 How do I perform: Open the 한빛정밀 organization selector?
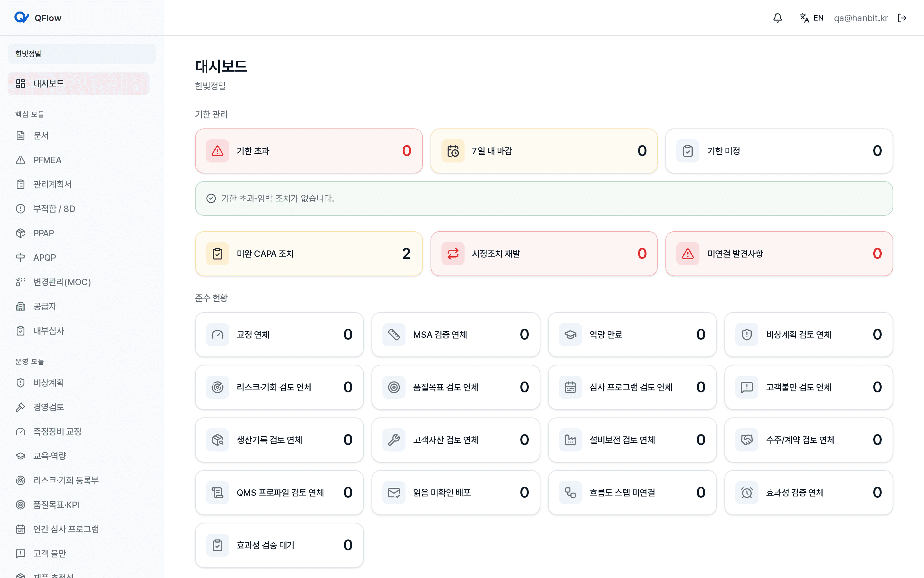[82, 54]
